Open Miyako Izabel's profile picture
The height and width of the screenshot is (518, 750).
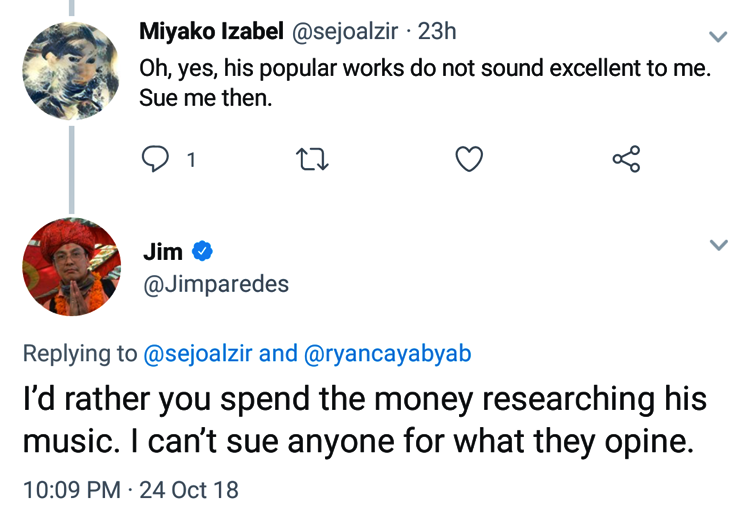(70, 70)
